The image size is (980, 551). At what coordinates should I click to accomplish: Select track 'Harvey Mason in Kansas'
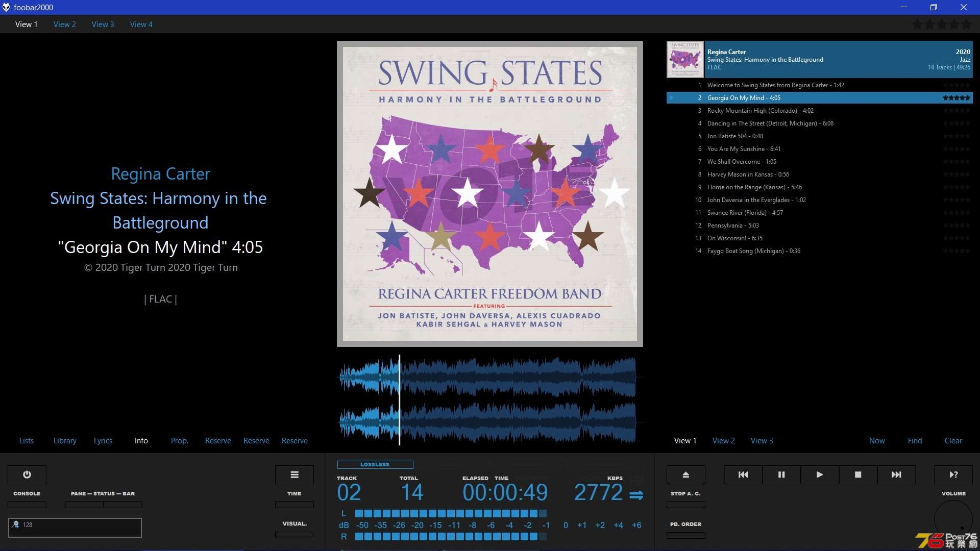click(x=820, y=174)
